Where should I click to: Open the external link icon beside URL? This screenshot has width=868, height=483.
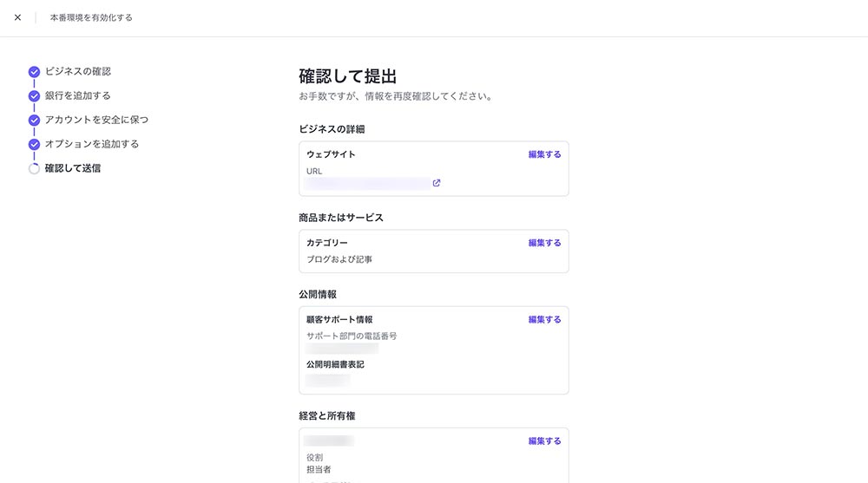tap(437, 183)
